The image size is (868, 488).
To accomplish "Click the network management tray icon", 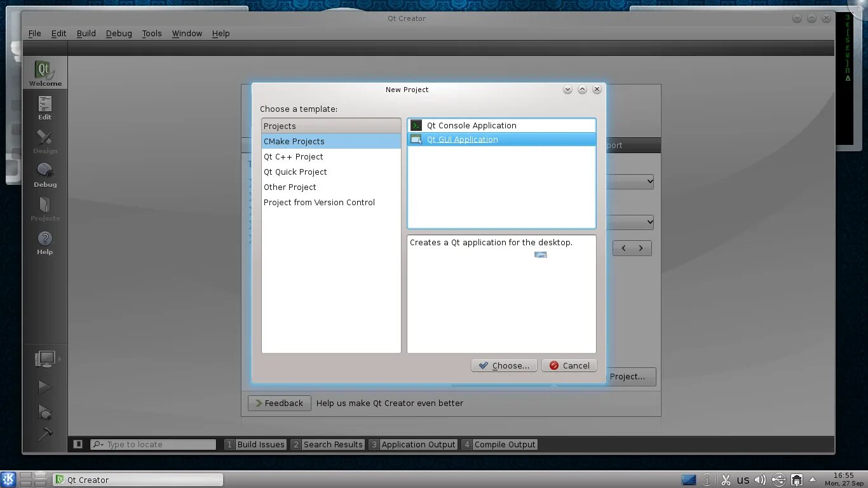I will 796,480.
